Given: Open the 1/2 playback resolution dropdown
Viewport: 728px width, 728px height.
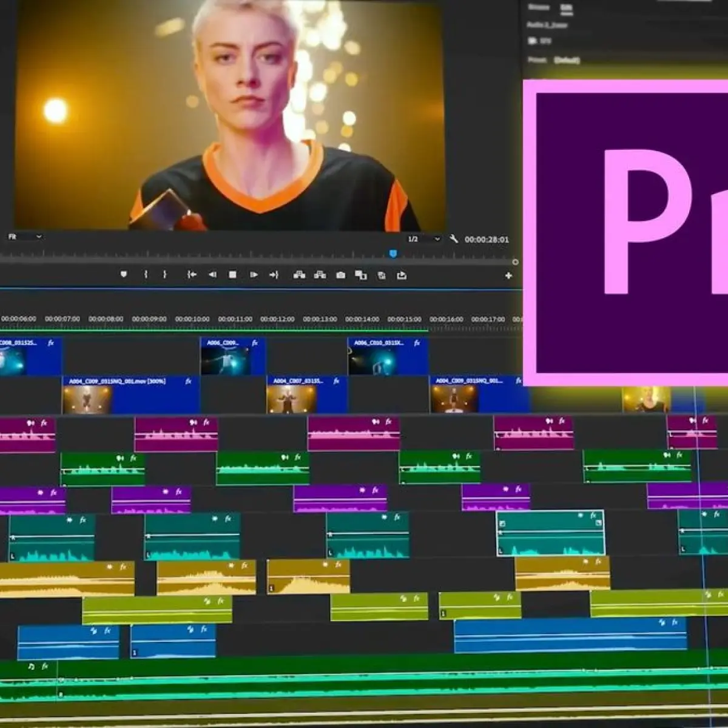Looking at the screenshot, I should 423,239.
